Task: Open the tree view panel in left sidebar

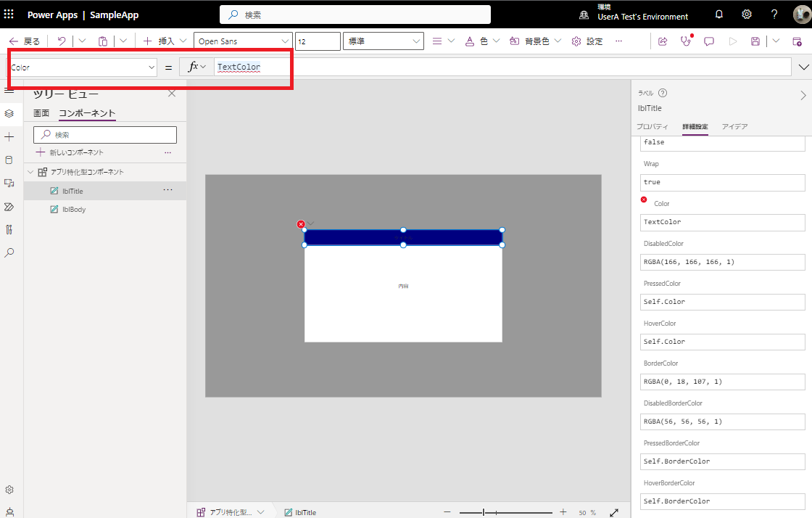Action: [9, 113]
